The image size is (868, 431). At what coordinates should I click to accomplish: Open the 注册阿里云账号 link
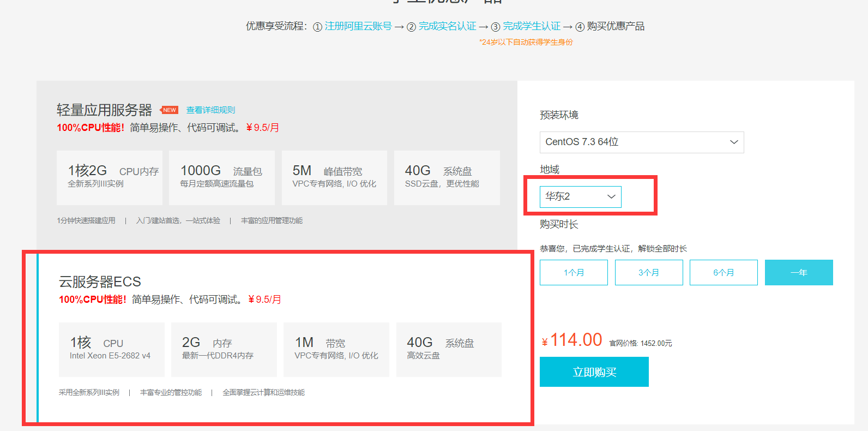click(358, 26)
